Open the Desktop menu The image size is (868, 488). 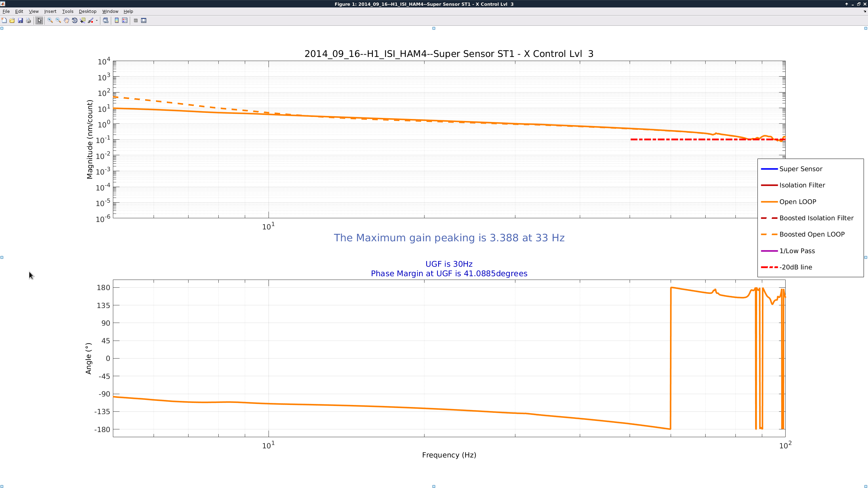click(x=87, y=11)
